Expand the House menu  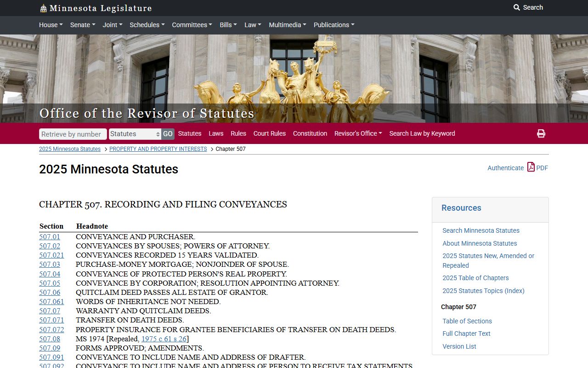click(x=51, y=25)
